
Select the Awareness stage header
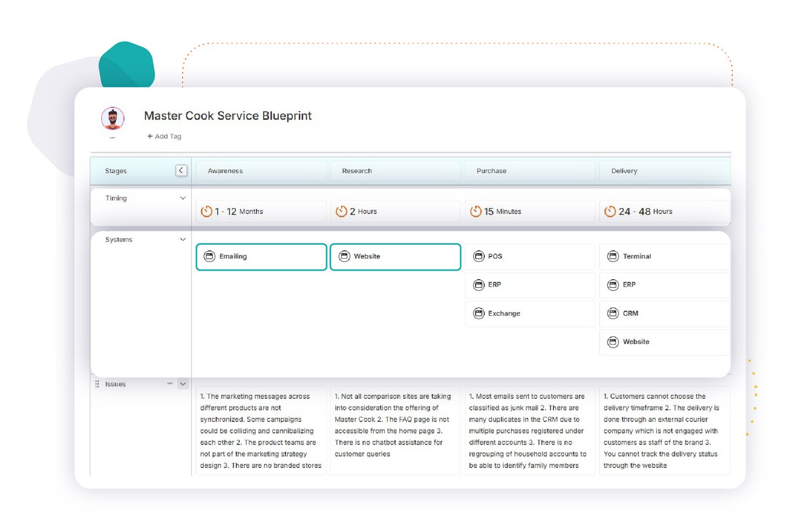pyautogui.click(x=261, y=171)
